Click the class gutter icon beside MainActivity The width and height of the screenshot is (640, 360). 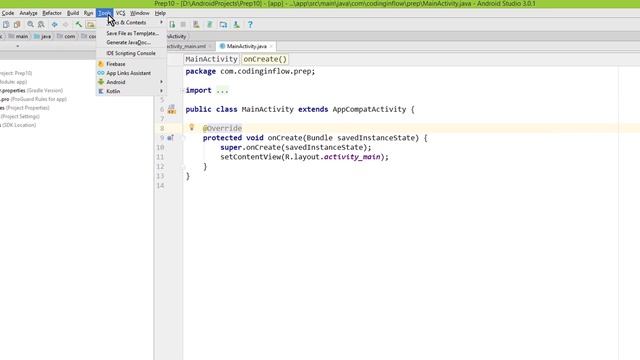click(171, 109)
